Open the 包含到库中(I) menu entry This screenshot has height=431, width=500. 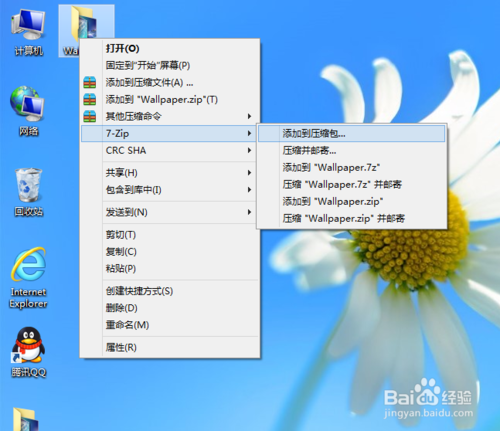169,190
